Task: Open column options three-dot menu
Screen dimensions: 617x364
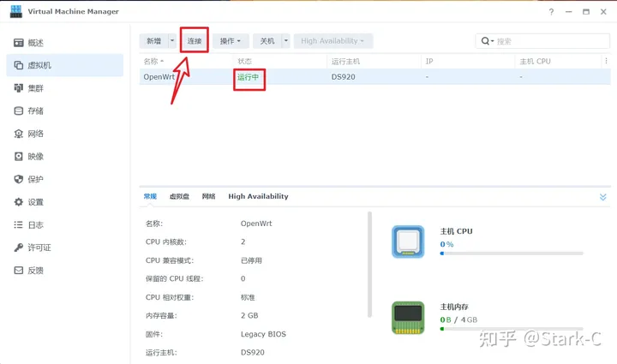Action: point(606,61)
